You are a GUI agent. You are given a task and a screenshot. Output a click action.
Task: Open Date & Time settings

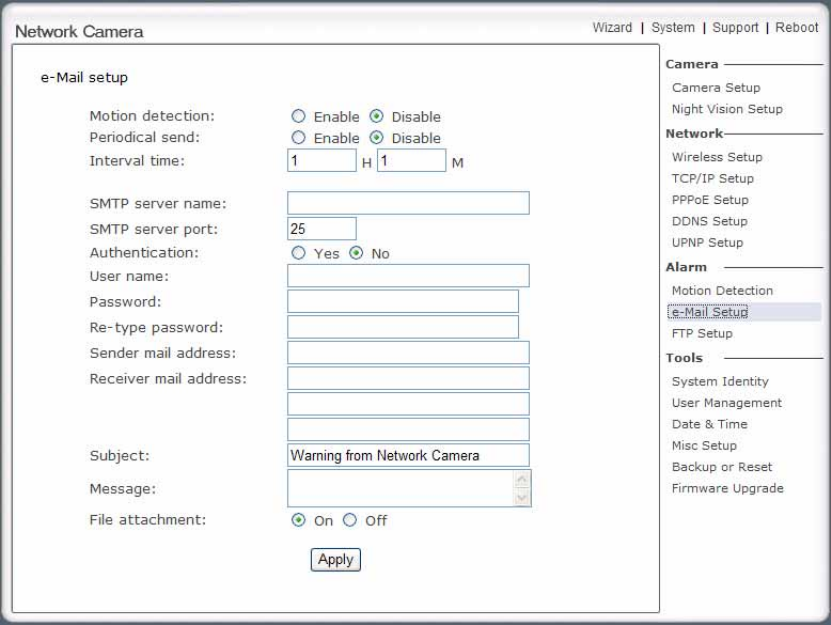(x=710, y=424)
